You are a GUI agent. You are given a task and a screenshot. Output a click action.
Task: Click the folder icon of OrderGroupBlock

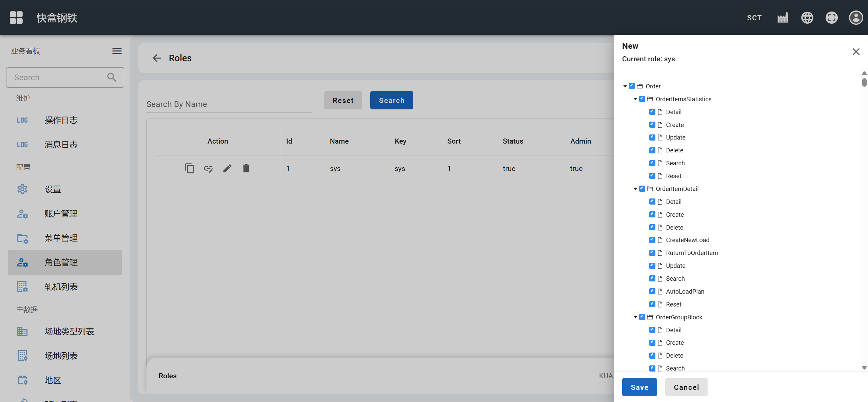coord(650,317)
